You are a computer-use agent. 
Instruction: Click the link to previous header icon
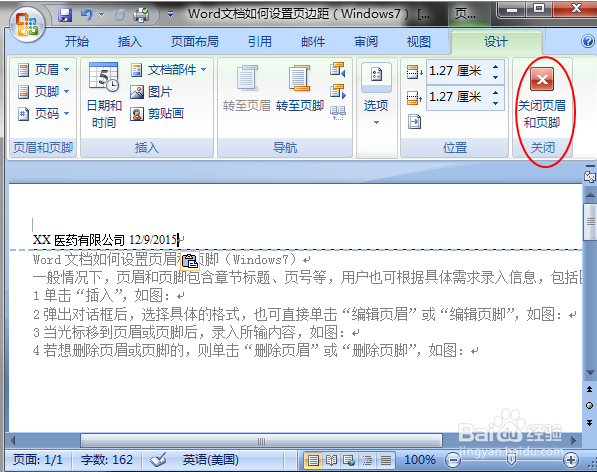tap(338, 113)
